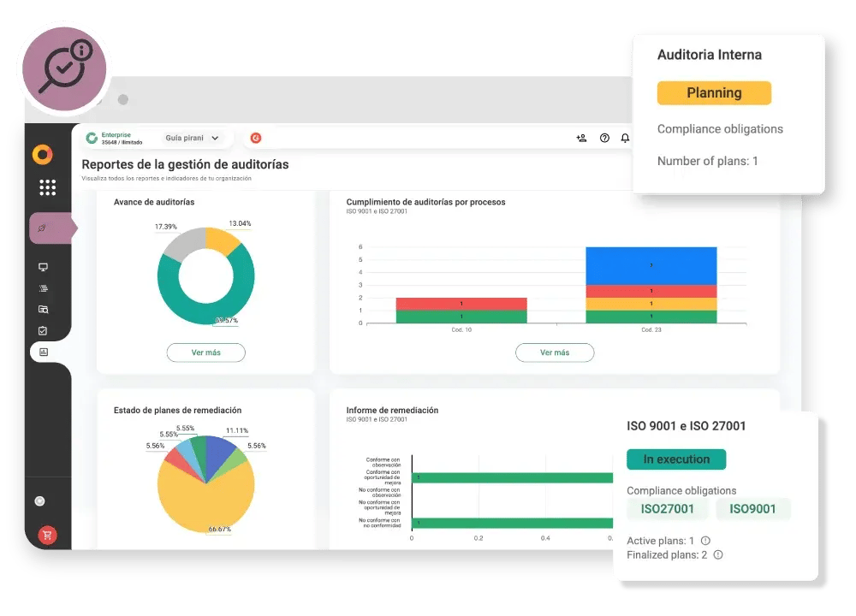Open help question mark icon in header
856x616 pixels.
[x=604, y=138]
